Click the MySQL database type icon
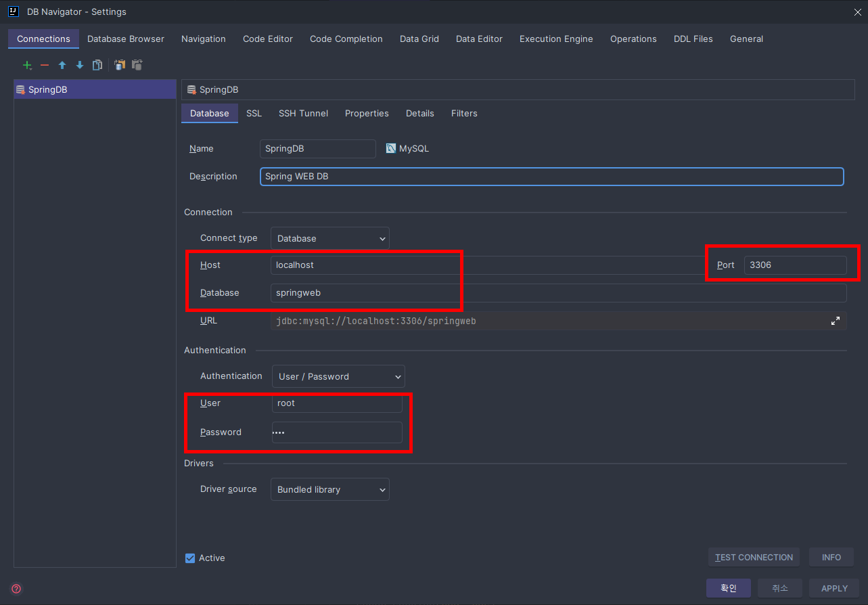 [x=391, y=148]
